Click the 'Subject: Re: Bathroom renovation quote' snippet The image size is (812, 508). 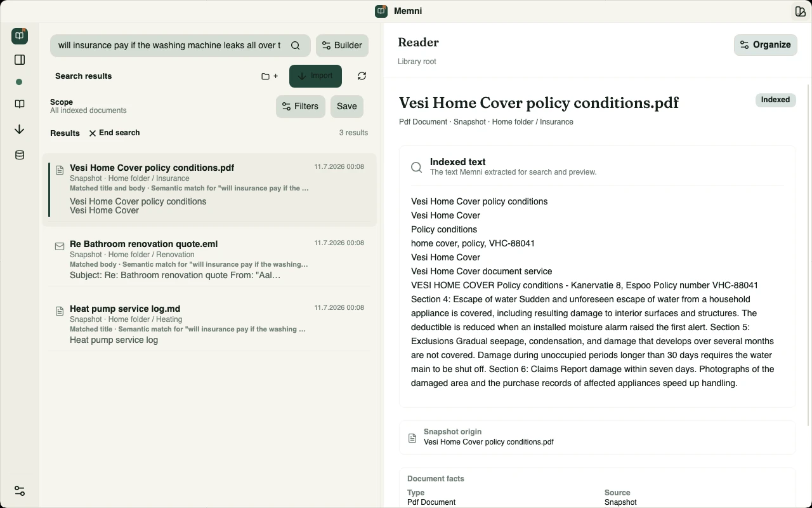pos(175,275)
